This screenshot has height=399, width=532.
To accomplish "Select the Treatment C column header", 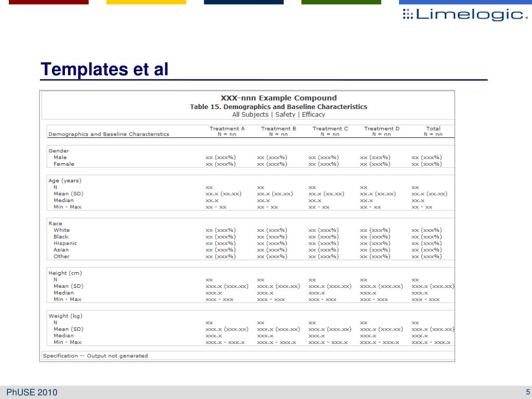I will click(x=330, y=131).
